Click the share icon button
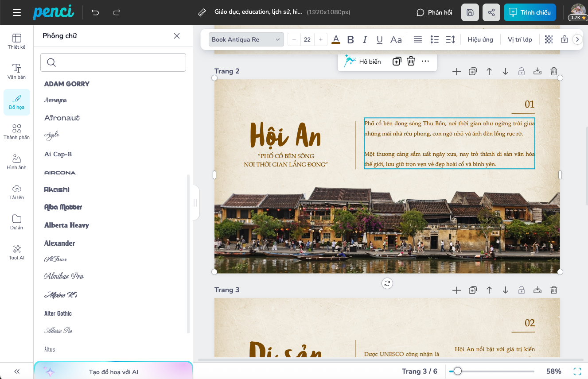The height and width of the screenshot is (379, 588). click(491, 12)
